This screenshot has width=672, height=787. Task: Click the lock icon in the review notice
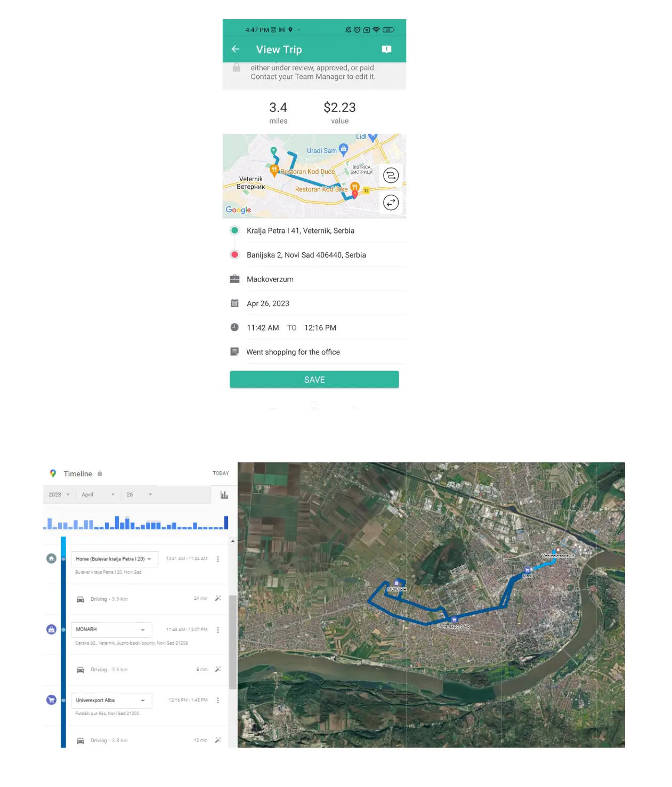tap(236, 68)
